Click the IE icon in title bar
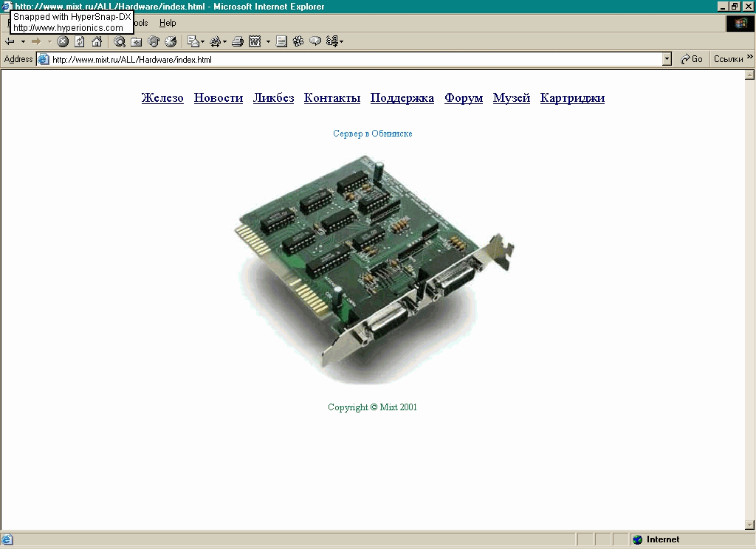 (x=6, y=6)
